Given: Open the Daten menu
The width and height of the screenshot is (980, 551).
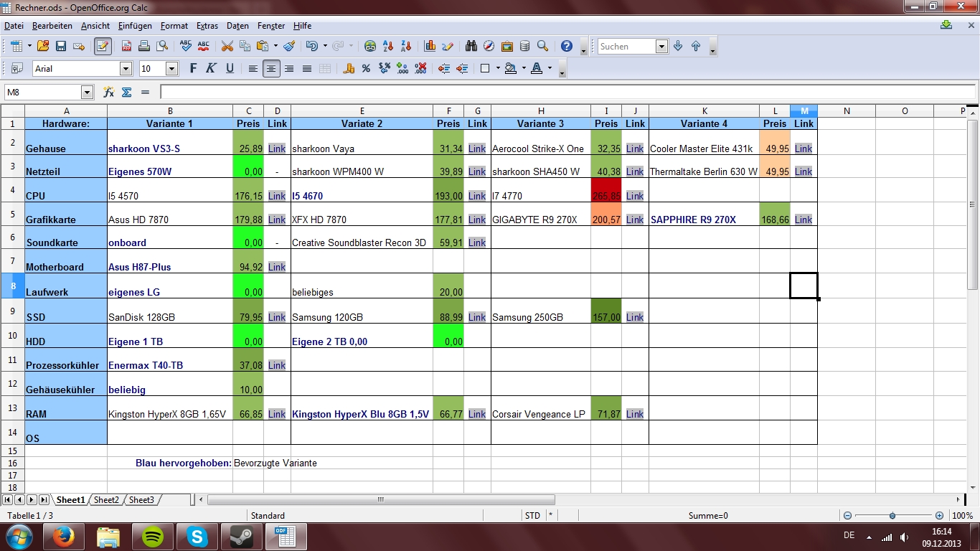Looking at the screenshot, I should (237, 26).
